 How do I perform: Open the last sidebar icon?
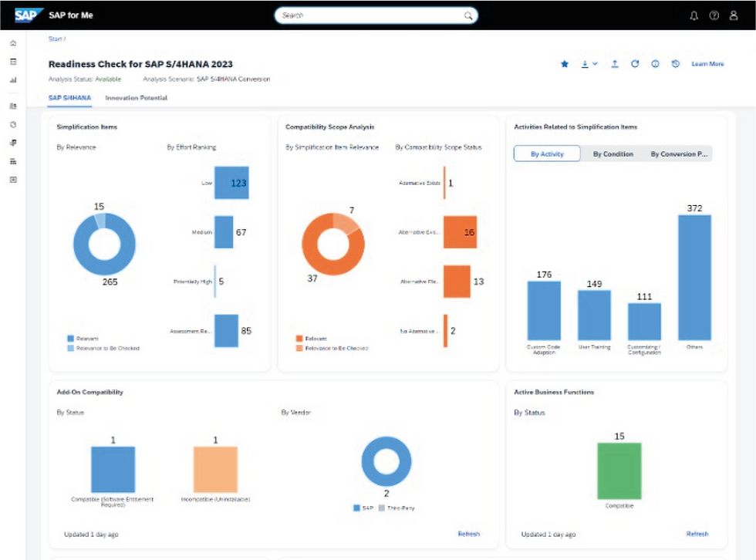(14, 180)
